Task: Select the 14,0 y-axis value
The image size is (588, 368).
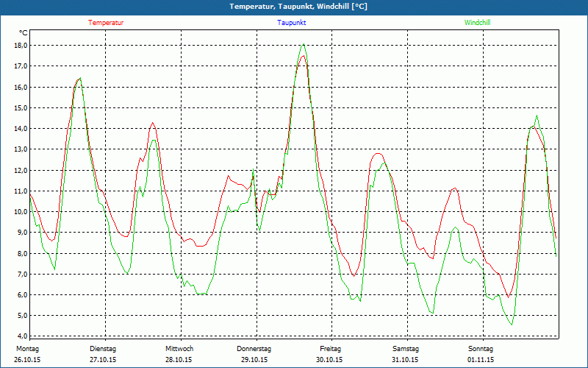Action: [21, 128]
